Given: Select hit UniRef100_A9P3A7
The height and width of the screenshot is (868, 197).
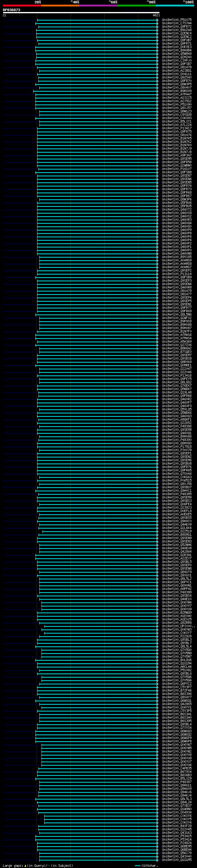Looking at the screenshot, I should (176, 155).
